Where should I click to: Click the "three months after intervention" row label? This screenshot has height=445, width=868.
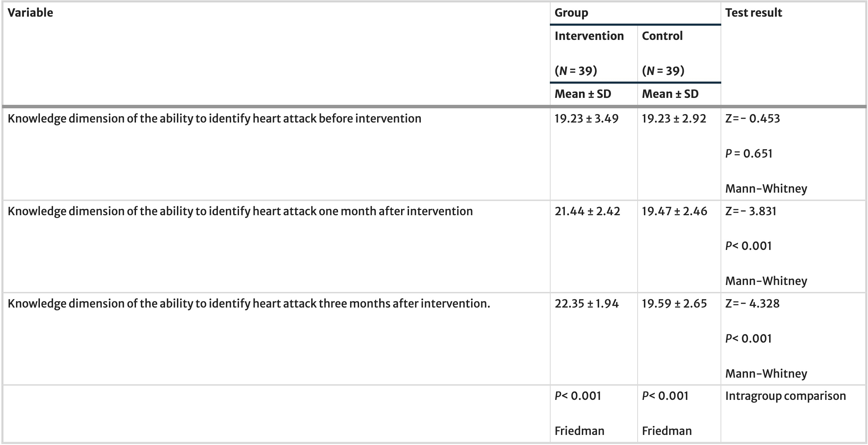248,304
